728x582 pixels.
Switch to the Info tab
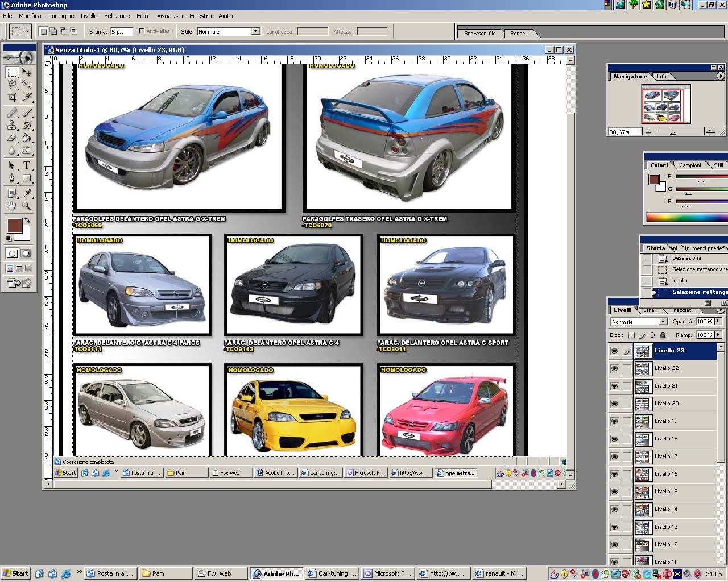coord(661,76)
